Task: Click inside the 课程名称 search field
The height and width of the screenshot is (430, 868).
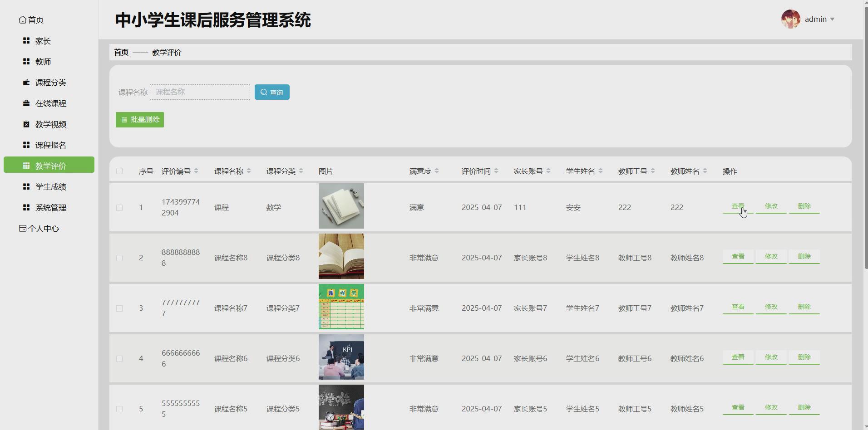Action: 200,92
